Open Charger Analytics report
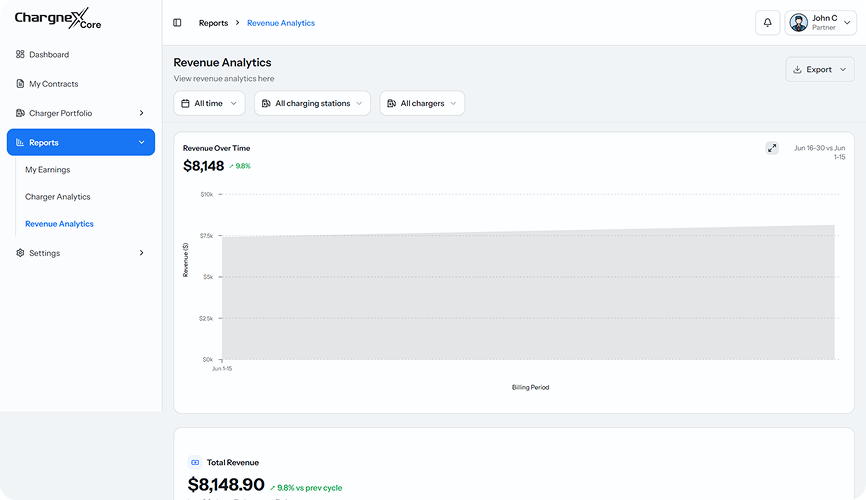Viewport: 866px width, 500px height. pos(57,197)
